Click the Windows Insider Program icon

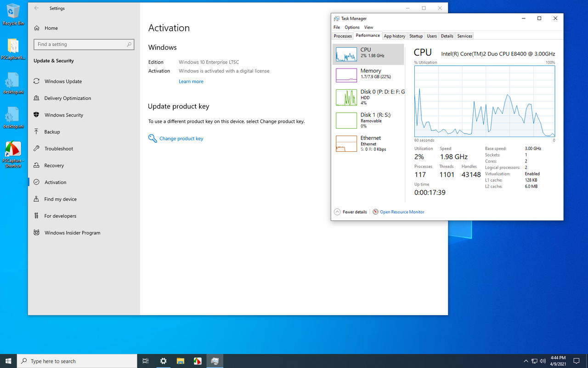tap(37, 233)
